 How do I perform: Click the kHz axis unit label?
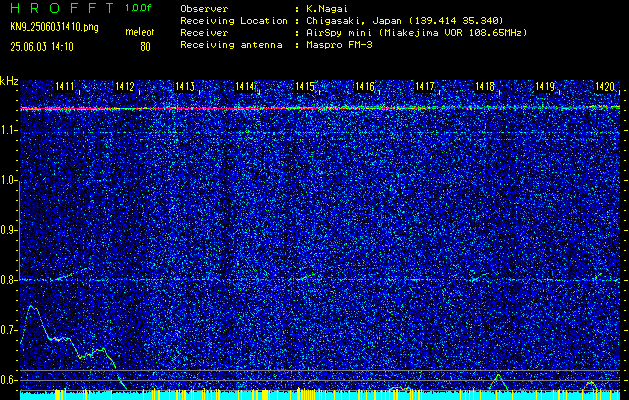point(9,81)
